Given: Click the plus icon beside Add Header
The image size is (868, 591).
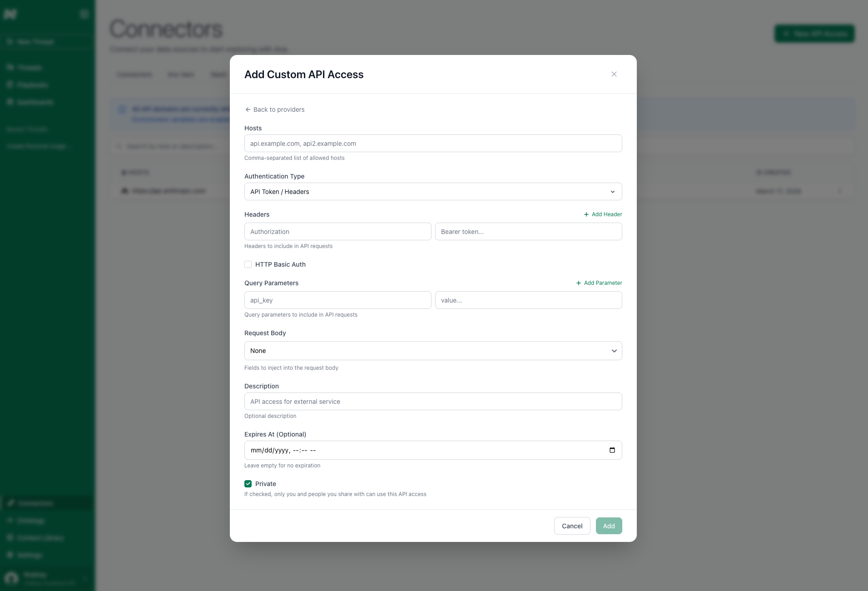Looking at the screenshot, I should [x=586, y=214].
